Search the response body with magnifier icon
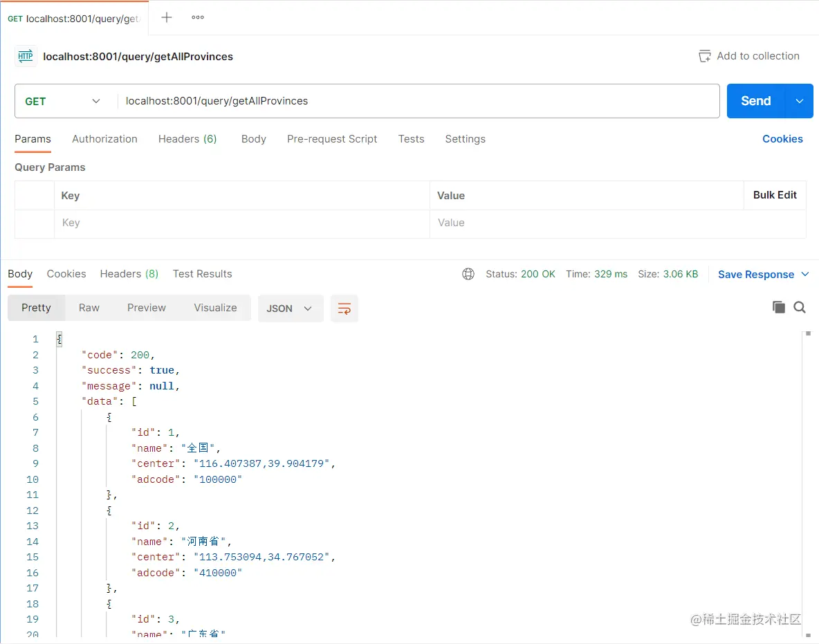The image size is (819, 644). pos(800,307)
